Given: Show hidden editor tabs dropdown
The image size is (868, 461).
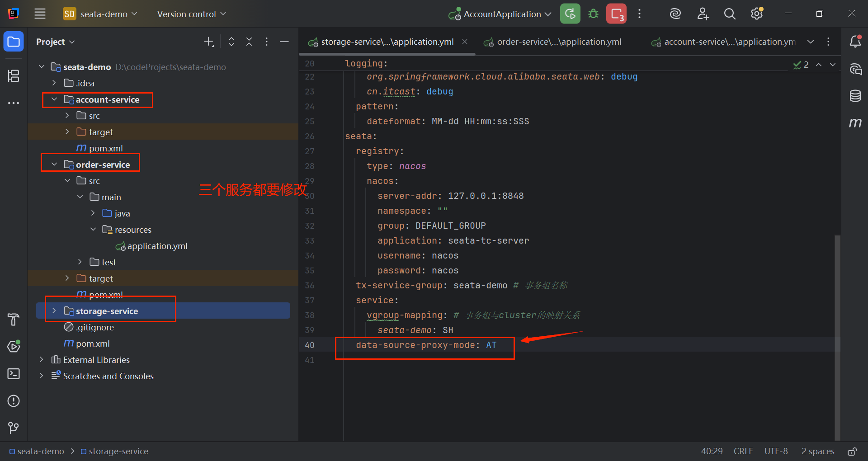Looking at the screenshot, I should click(x=811, y=42).
